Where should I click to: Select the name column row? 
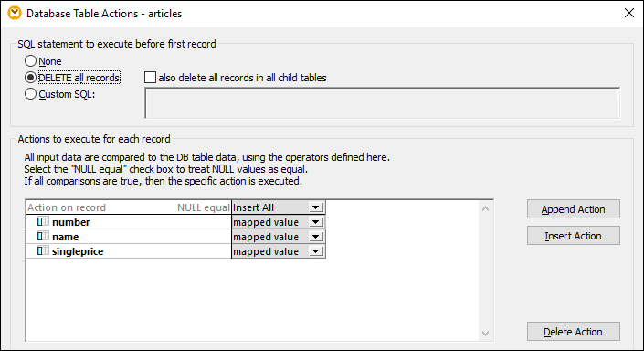pos(129,237)
